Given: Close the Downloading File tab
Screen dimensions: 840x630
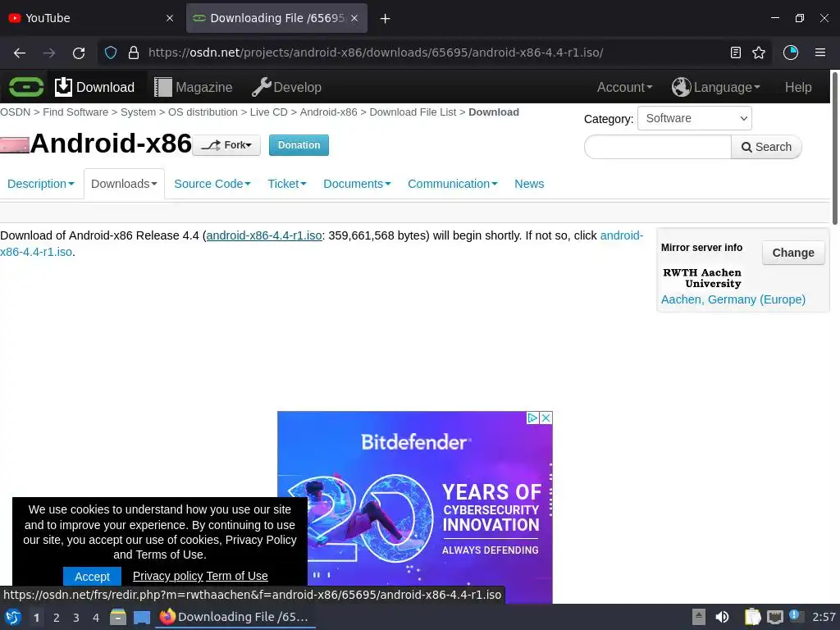Looking at the screenshot, I should tap(354, 18).
